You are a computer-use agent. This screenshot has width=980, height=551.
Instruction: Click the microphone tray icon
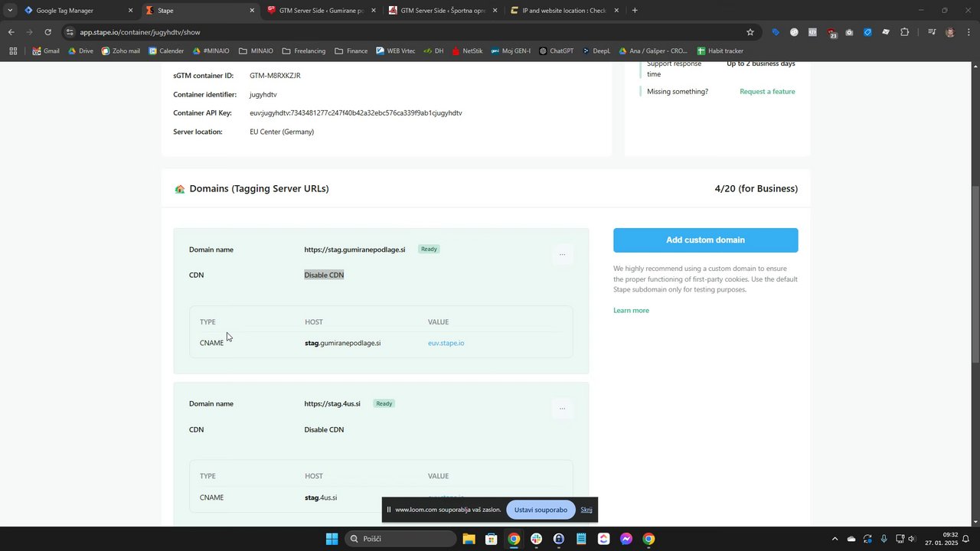[884, 539]
